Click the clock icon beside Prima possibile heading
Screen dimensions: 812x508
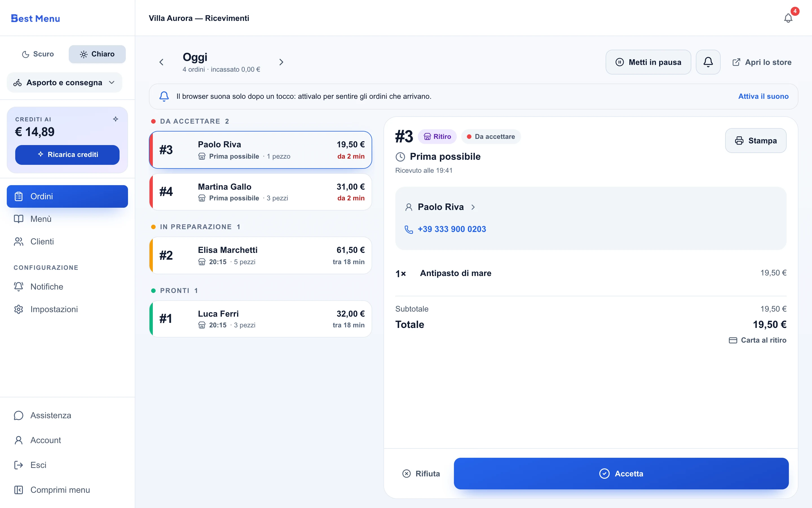pos(400,157)
